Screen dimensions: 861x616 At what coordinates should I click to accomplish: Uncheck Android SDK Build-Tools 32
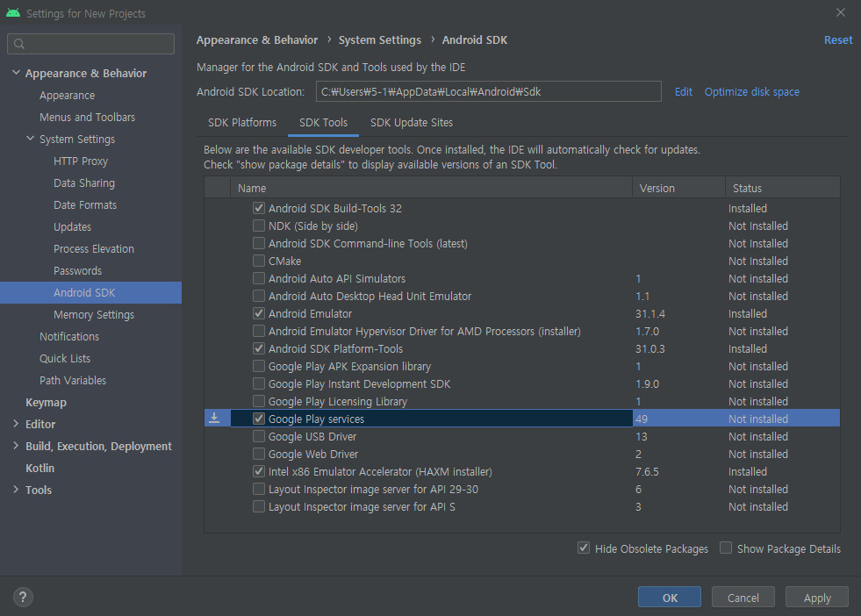[259, 208]
